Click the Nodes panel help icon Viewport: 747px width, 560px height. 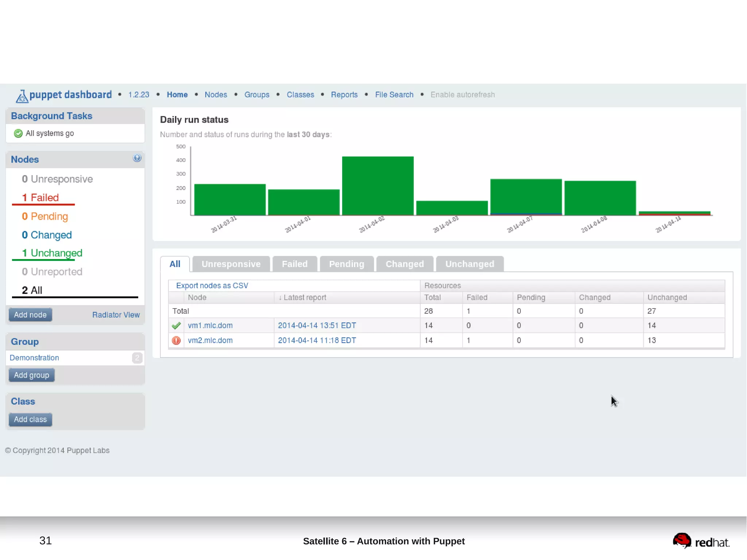pos(137,158)
